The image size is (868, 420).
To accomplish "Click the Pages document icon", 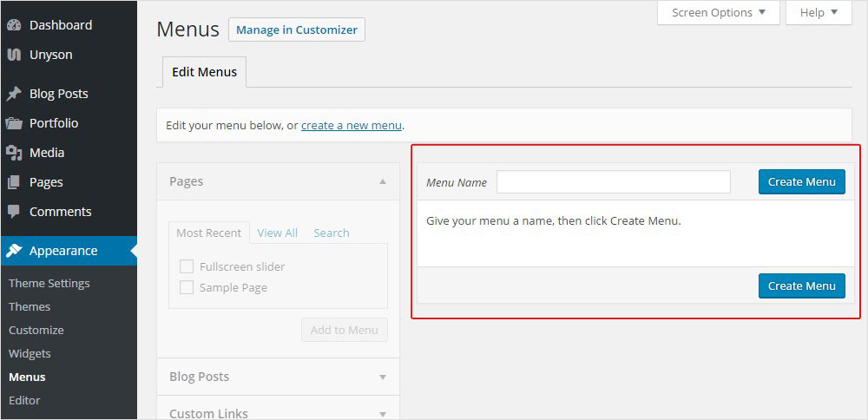I will tap(14, 182).
